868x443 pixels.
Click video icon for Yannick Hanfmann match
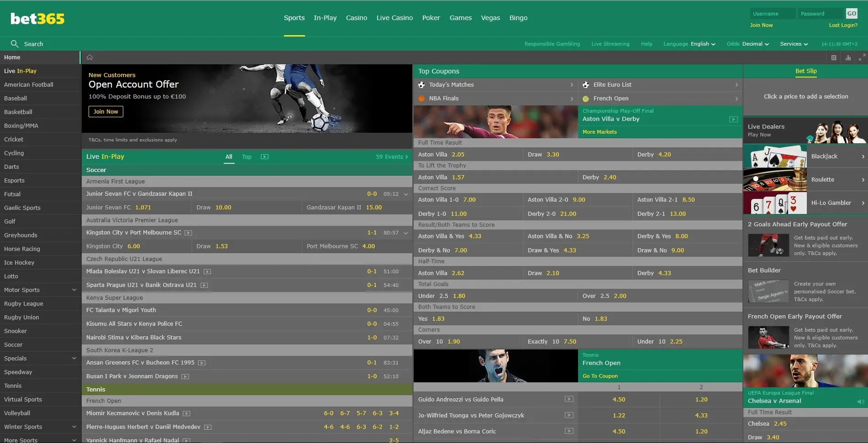186,440
